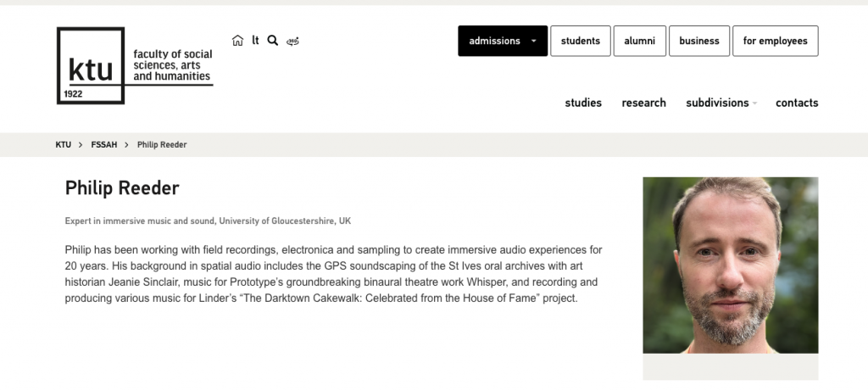Viewport: 868px width, 391px height.
Task: Go to the contacts page
Action: pos(797,103)
